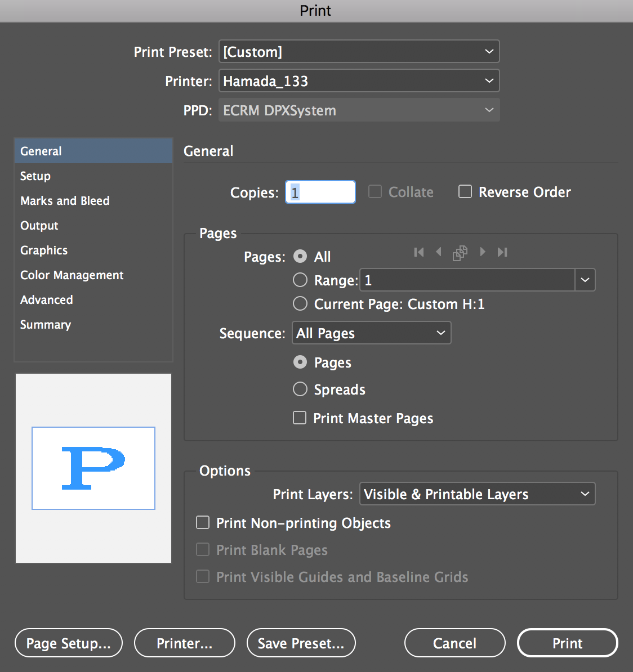The width and height of the screenshot is (633, 672).
Task: Click the stacked pages icon in page navigator
Action: point(460,253)
